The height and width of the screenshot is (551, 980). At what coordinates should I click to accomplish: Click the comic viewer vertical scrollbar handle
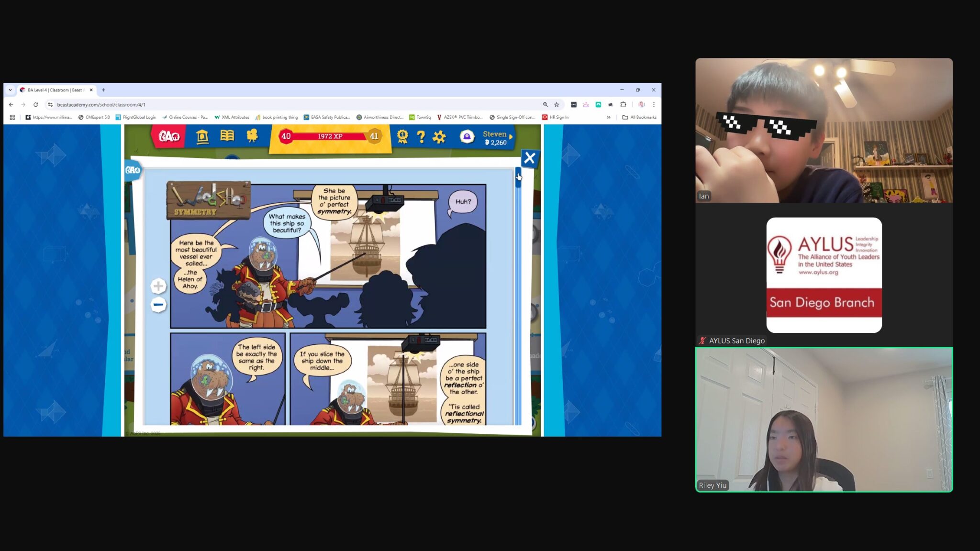[518, 177]
